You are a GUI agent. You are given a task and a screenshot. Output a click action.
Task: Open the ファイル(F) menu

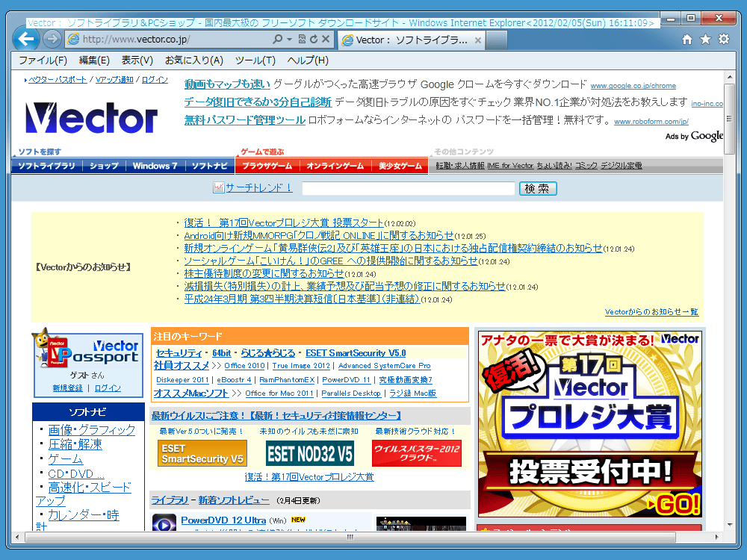click(43, 60)
